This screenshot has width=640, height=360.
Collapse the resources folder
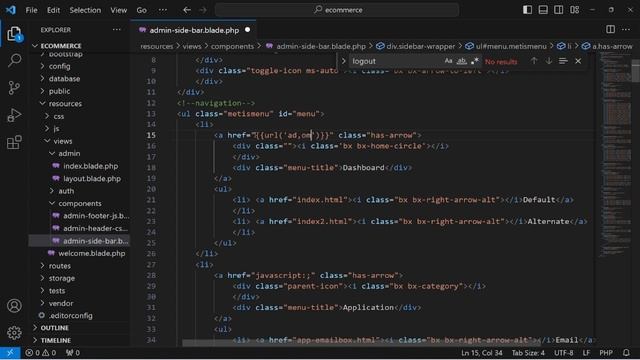65,104
